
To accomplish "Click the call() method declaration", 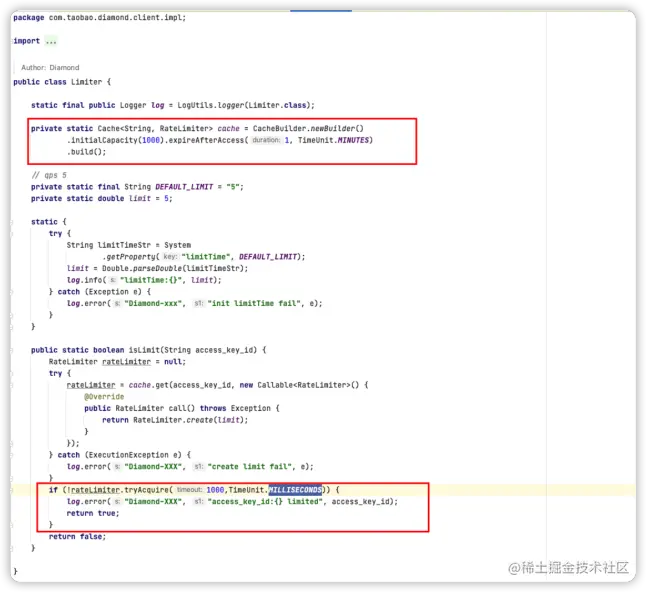I will tap(182, 408).
